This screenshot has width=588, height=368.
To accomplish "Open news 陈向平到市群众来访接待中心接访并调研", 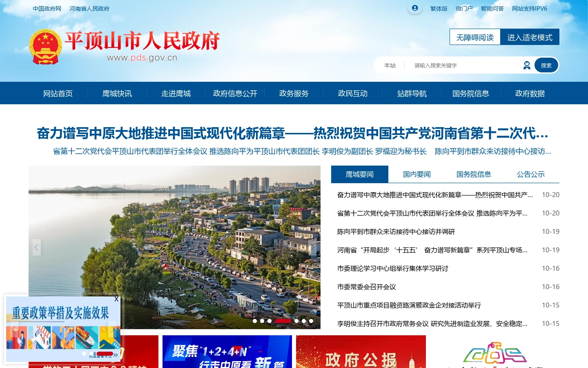I will (396, 232).
